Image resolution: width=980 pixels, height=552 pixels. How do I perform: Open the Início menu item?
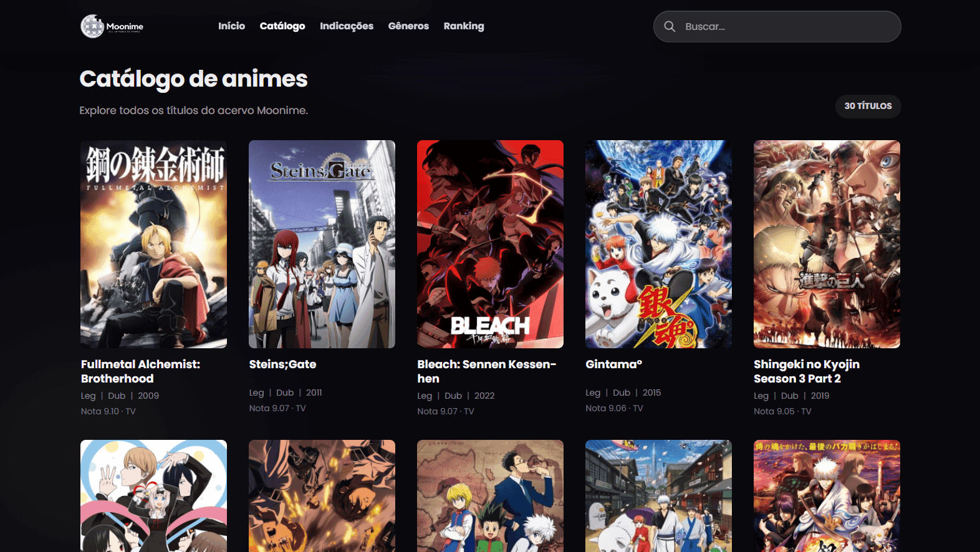[231, 26]
